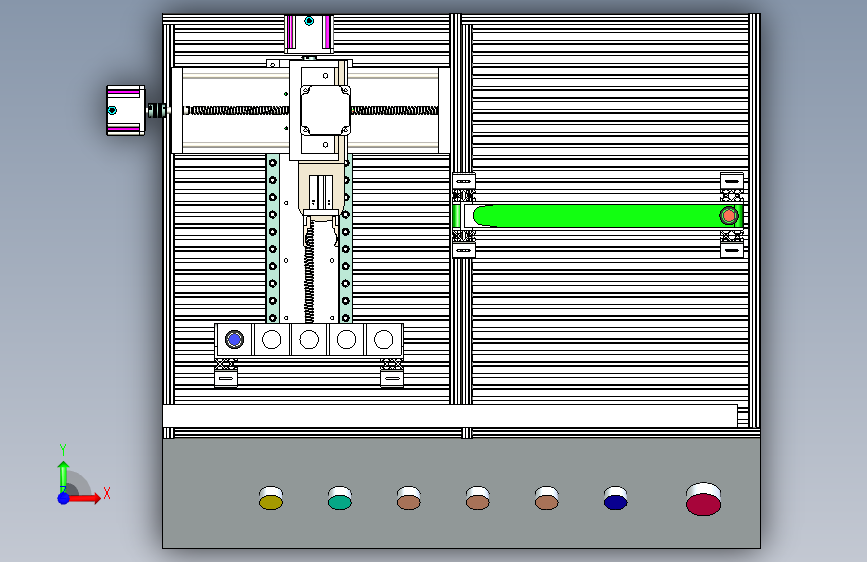Screen dimensions: 867x562
Task: Click the dark blue push button
Action: point(615,498)
